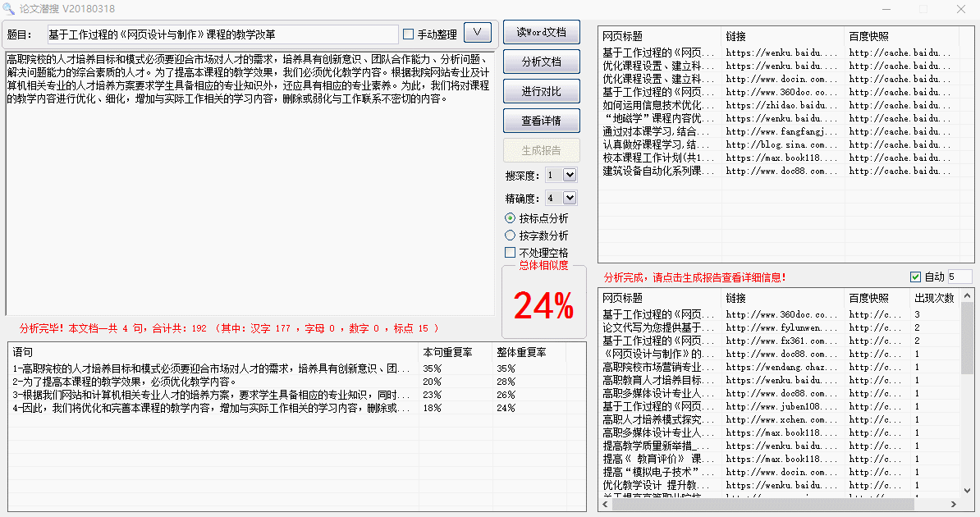This screenshot has height=517, width=980.
Task: Click the 整体重复率 column header
Action: tap(529, 352)
